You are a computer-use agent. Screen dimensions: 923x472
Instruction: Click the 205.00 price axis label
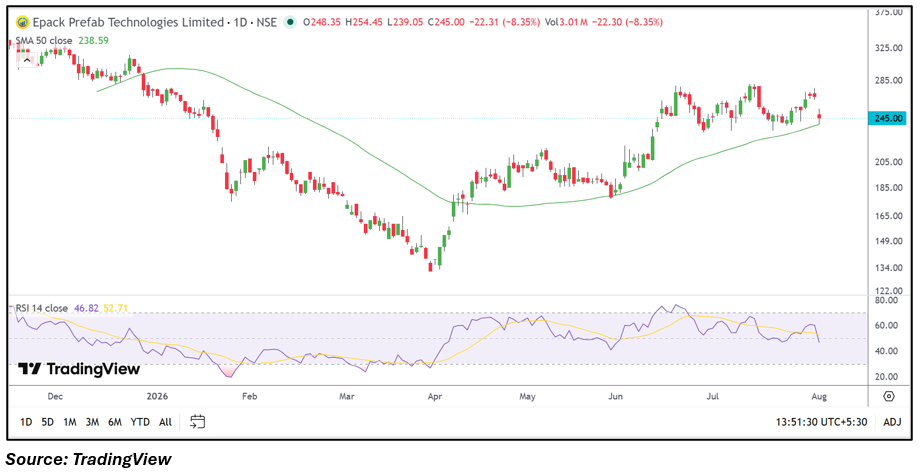pos(889,162)
